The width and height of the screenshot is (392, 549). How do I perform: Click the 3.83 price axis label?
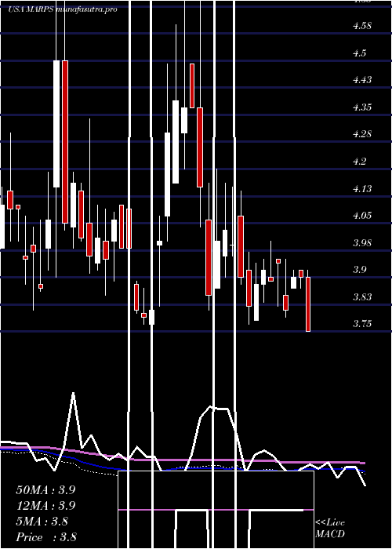(362, 297)
